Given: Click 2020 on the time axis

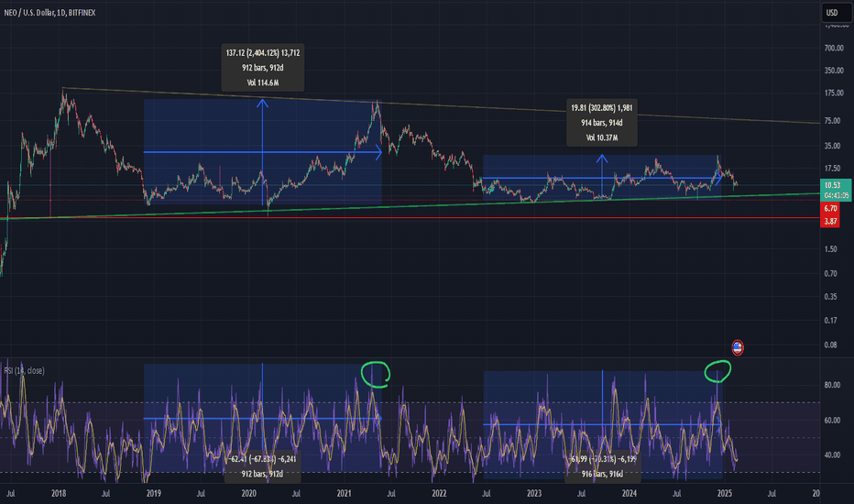Looking at the screenshot, I should (x=249, y=494).
